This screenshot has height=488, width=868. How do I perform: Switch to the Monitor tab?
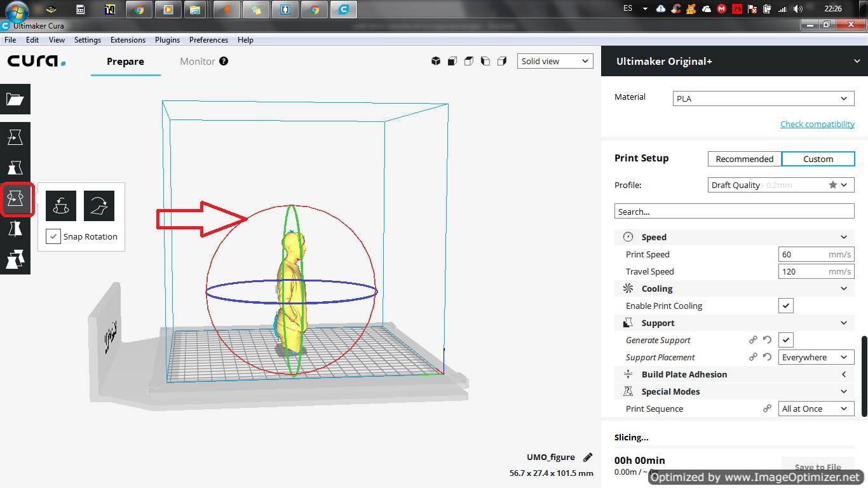[x=198, y=62]
